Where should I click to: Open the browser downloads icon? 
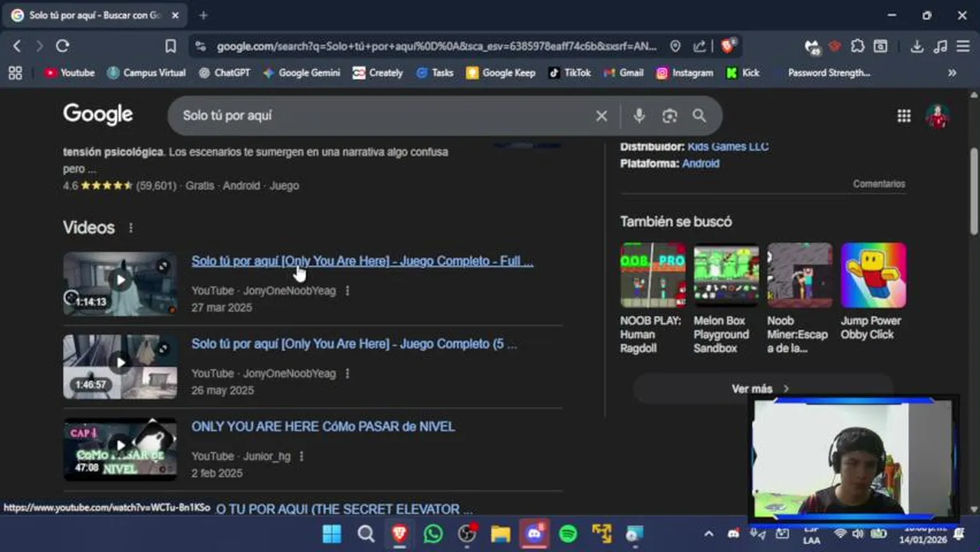(x=916, y=46)
